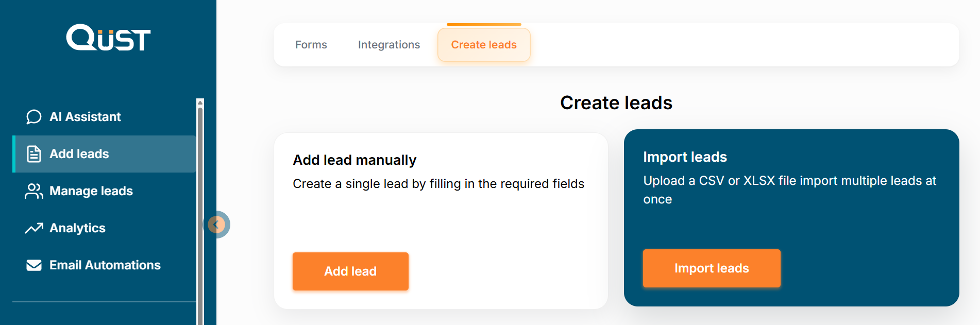Screen dimensions: 980x325
Task: Click the Add leads document icon
Action: [34, 154]
